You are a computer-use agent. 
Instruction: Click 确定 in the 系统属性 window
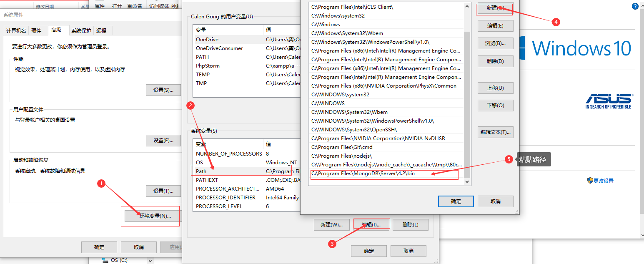[x=100, y=247]
